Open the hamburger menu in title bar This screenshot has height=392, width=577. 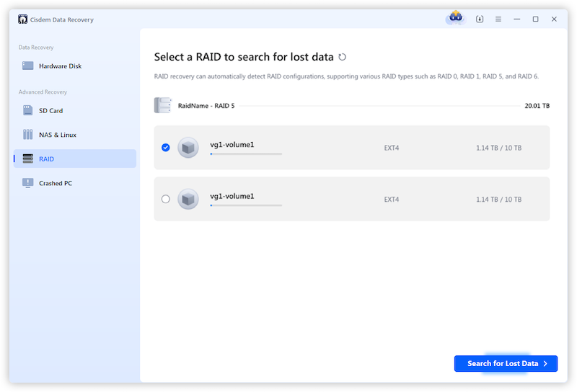pyautogui.click(x=498, y=19)
